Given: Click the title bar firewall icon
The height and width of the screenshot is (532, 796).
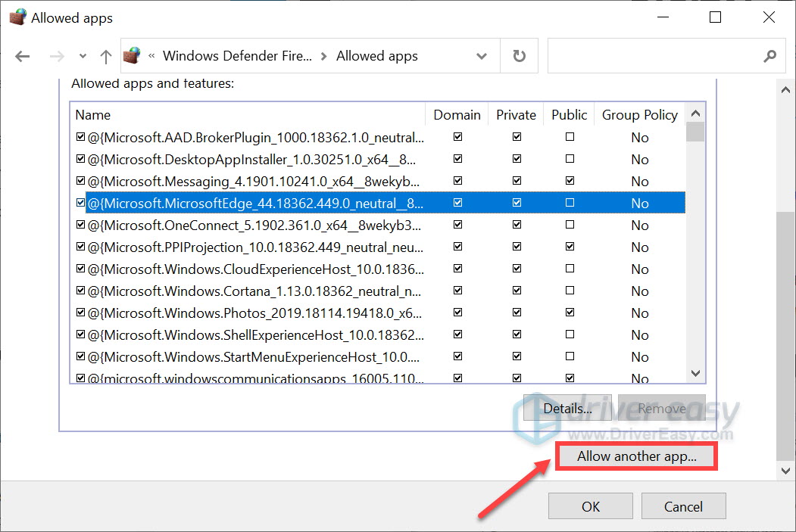Looking at the screenshot, I should (x=17, y=17).
